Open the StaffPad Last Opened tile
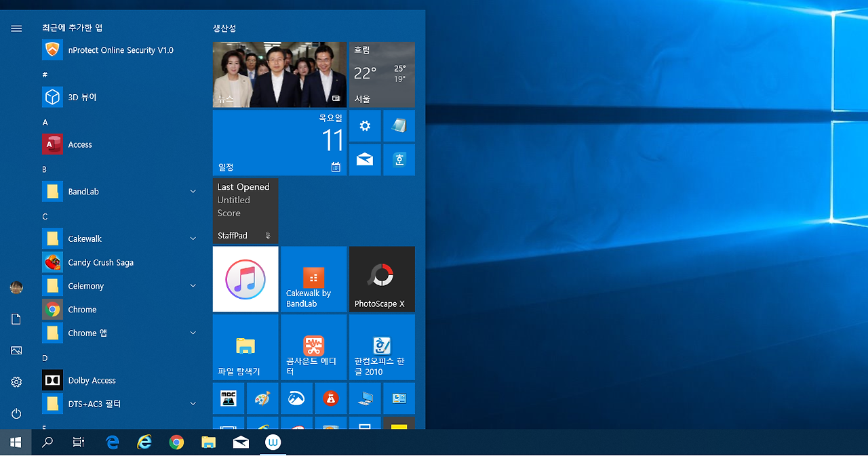 (245, 211)
